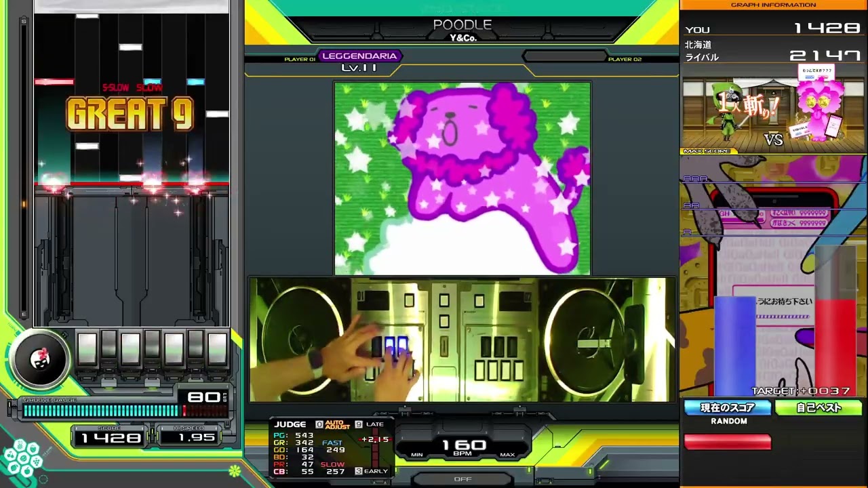
Task: Click the SLOW count 257
Action: coord(336,472)
